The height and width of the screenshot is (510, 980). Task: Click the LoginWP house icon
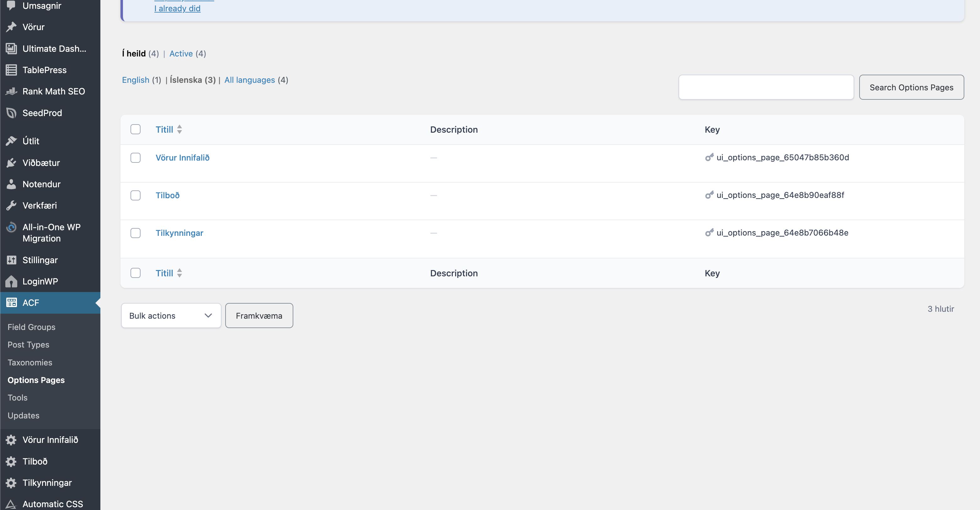click(x=11, y=281)
